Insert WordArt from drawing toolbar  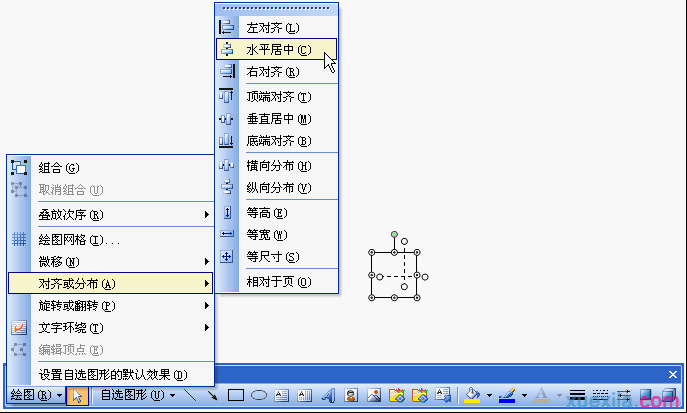pyautogui.click(x=328, y=395)
